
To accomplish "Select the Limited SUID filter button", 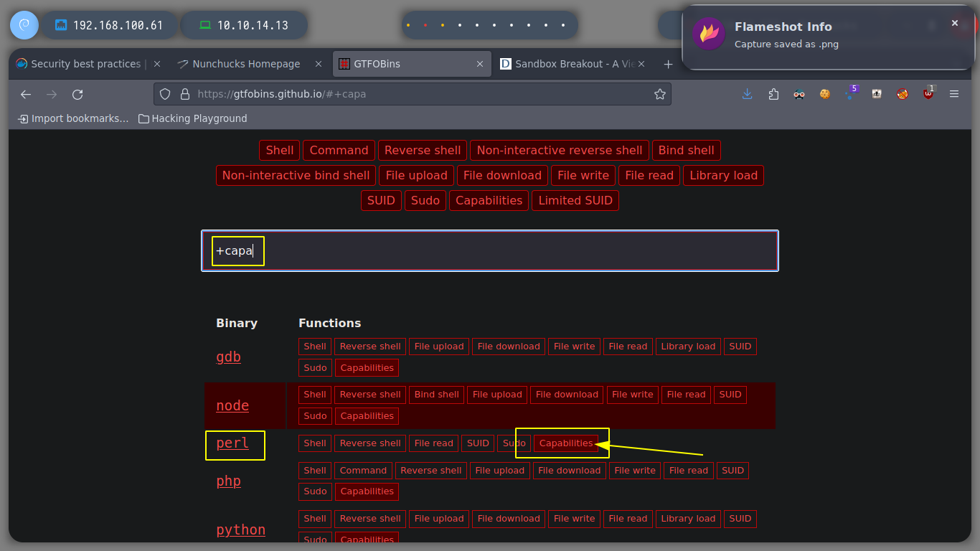I will (x=575, y=200).
